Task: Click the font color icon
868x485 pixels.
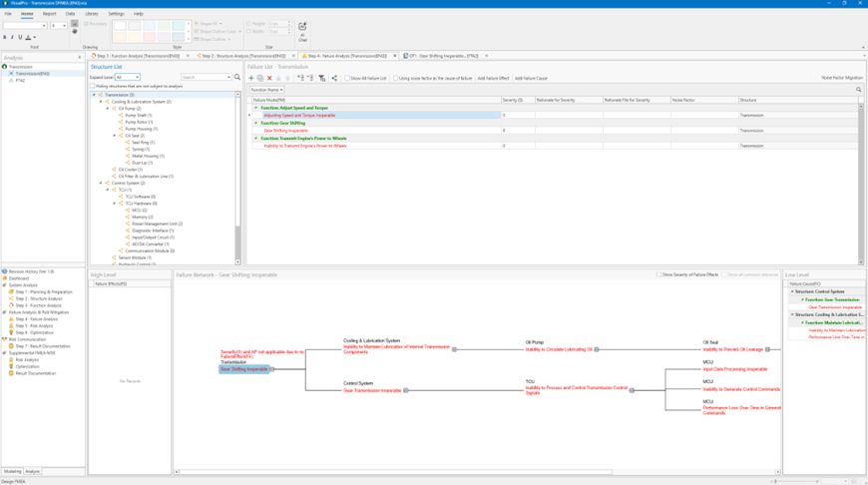Action: pyautogui.click(x=28, y=37)
